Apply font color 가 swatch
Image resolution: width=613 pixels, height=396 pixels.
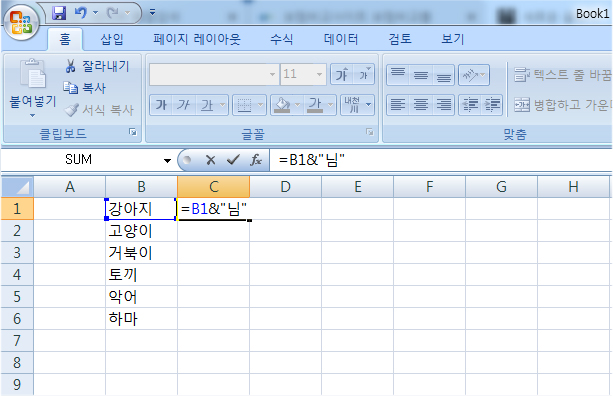click(x=315, y=105)
